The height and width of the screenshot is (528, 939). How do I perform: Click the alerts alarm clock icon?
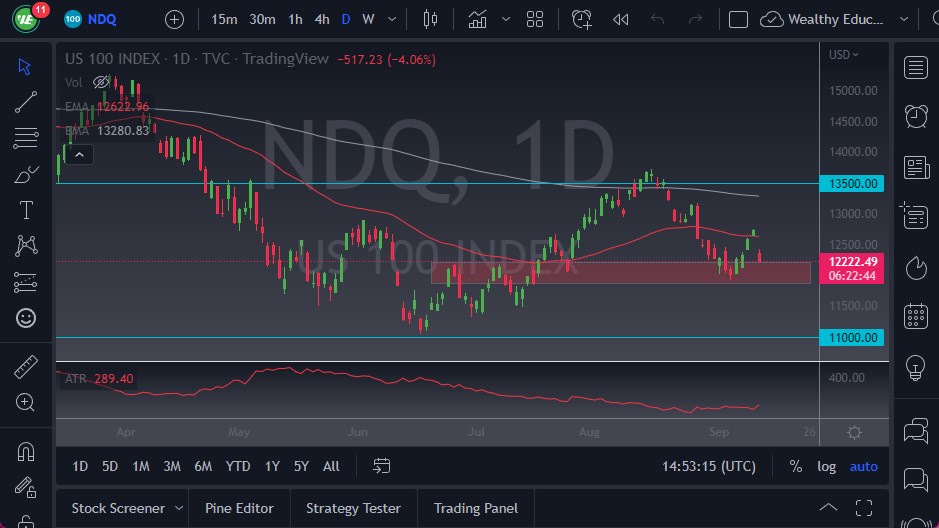coord(915,116)
